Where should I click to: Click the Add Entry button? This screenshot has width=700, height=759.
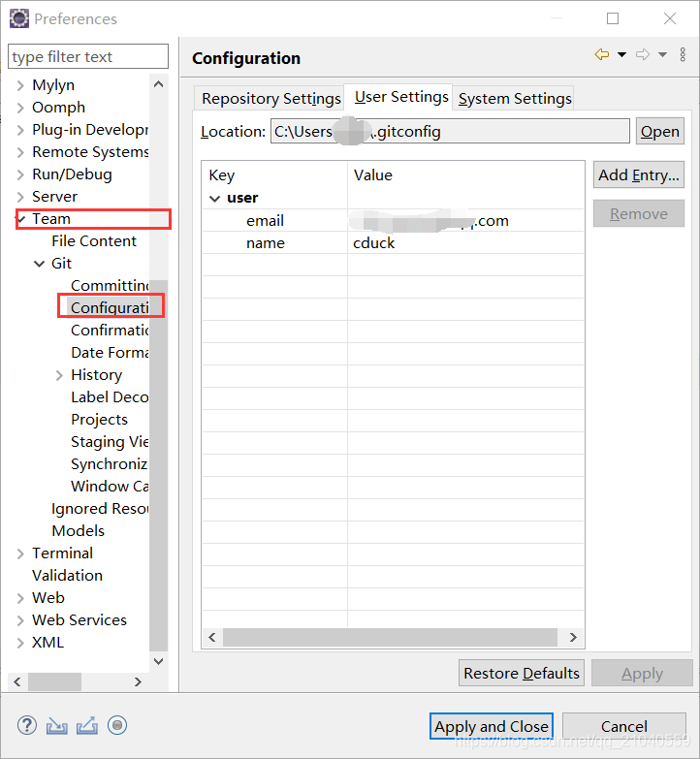[639, 174]
